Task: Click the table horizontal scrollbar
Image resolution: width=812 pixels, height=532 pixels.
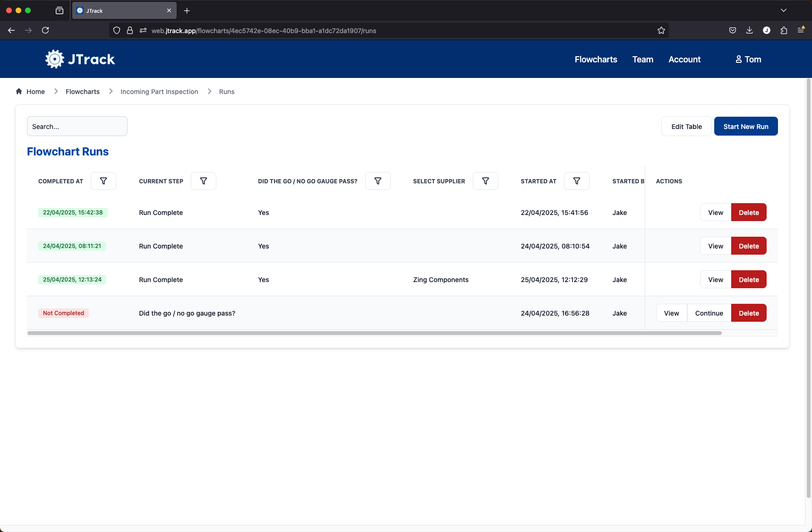Action: click(374, 333)
